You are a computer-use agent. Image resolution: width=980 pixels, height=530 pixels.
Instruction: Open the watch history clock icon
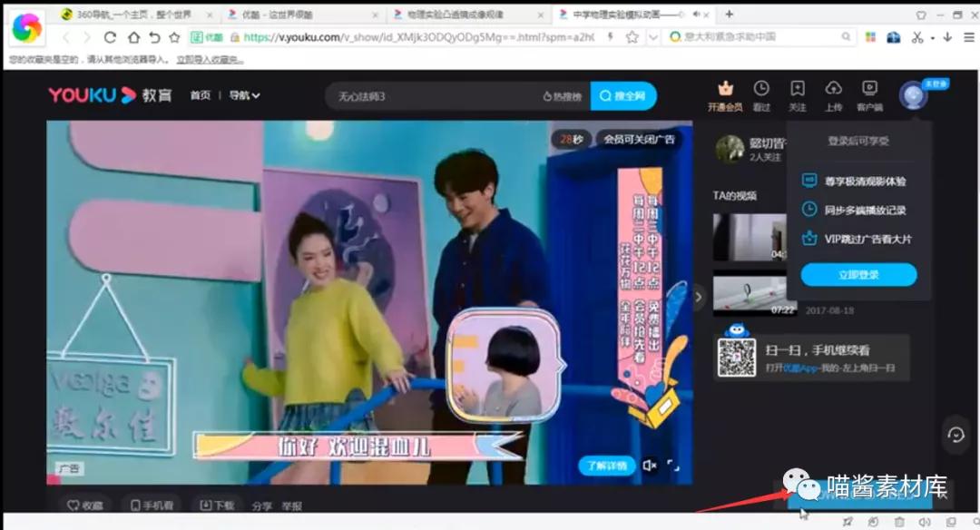[761, 89]
